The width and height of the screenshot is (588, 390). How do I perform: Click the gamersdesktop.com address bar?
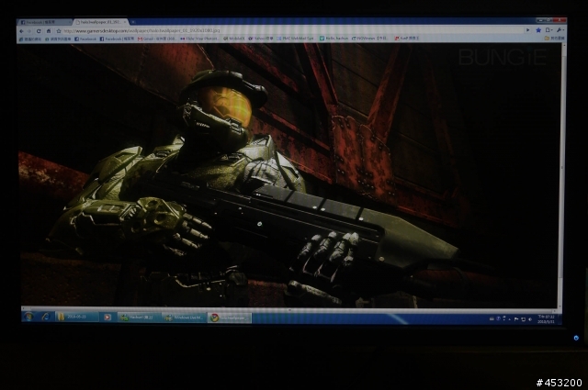point(292,30)
